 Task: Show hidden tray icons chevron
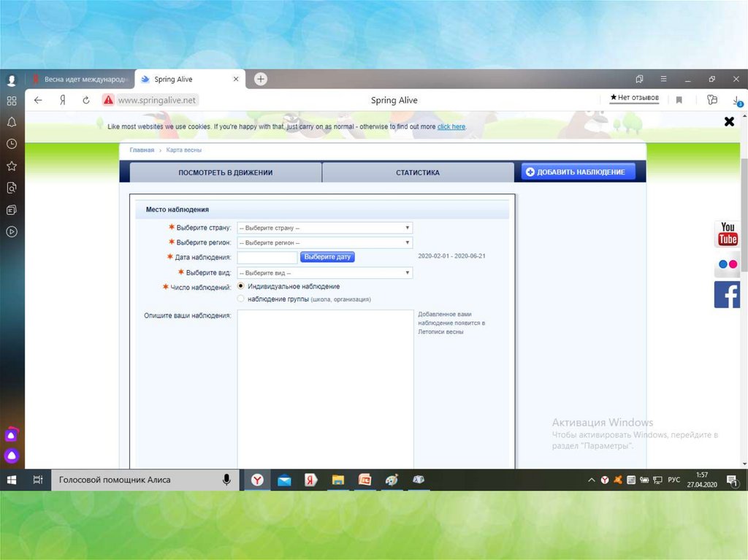click(592, 480)
